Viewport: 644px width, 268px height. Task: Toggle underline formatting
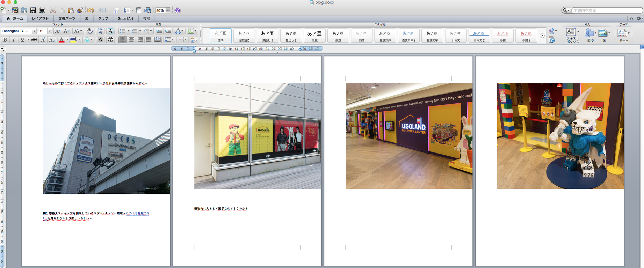pyautogui.click(x=22, y=40)
